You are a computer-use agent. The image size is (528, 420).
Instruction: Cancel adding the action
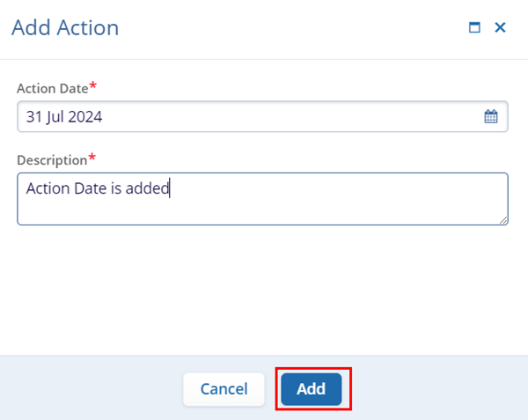coord(224,388)
